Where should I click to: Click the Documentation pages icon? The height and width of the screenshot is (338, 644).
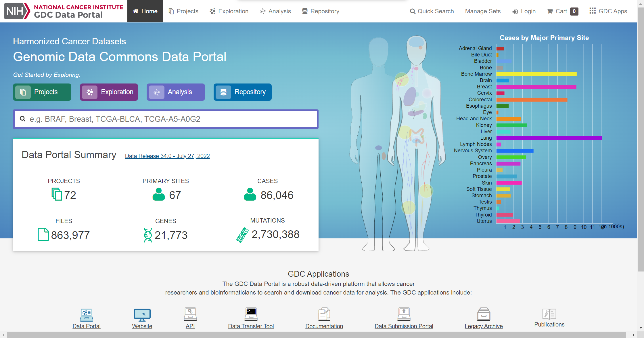coord(324,314)
